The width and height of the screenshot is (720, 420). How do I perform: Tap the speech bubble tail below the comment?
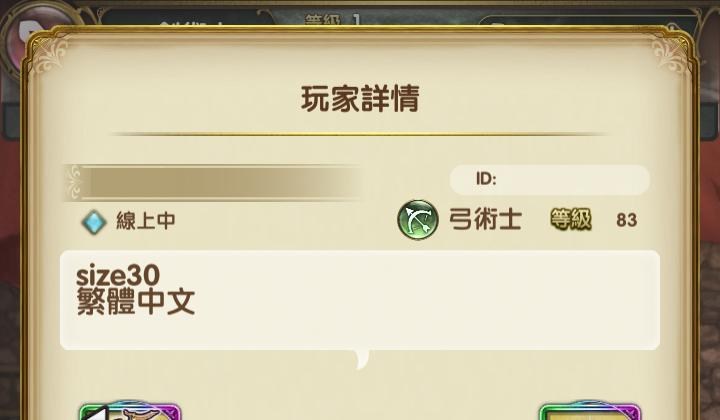click(362, 359)
